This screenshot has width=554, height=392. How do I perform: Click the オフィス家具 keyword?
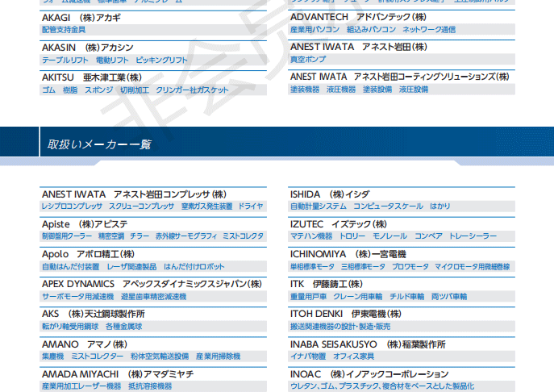click(x=354, y=357)
